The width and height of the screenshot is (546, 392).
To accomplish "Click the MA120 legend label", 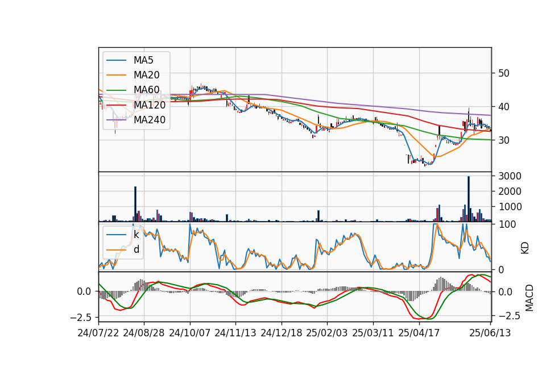I will coord(150,105).
